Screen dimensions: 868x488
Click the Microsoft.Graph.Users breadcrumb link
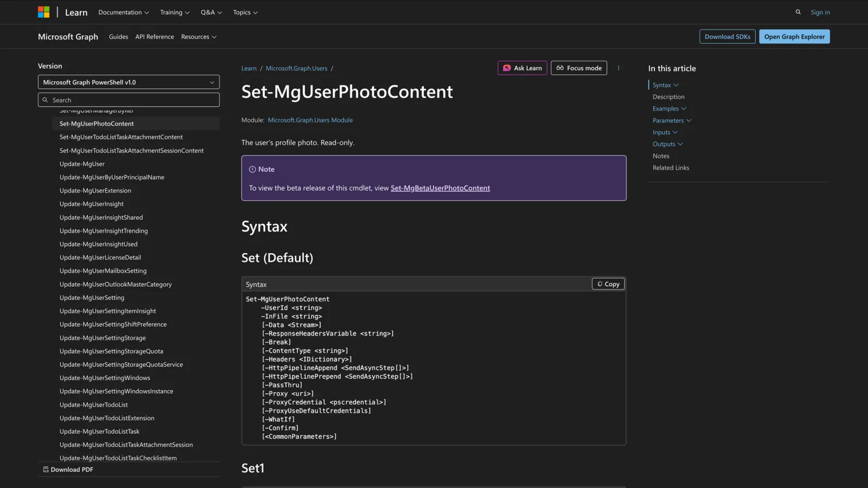click(x=296, y=68)
